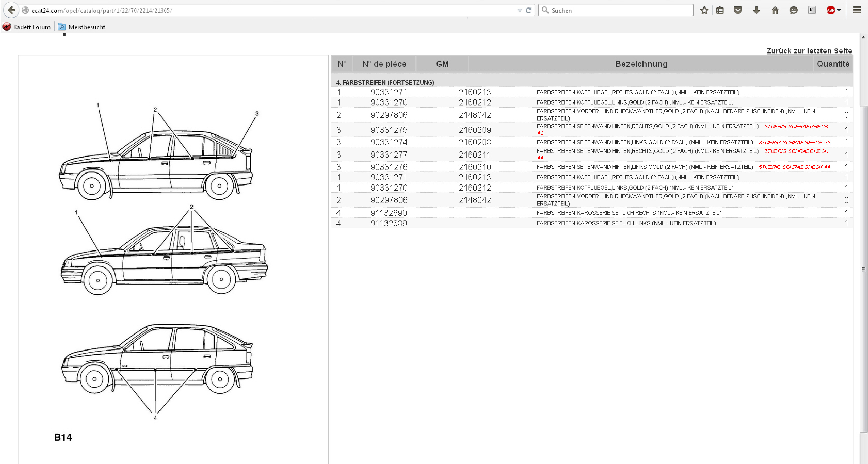
Task: Open the Meistbesucht bookmarks folder
Action: (x=82, y=27)
